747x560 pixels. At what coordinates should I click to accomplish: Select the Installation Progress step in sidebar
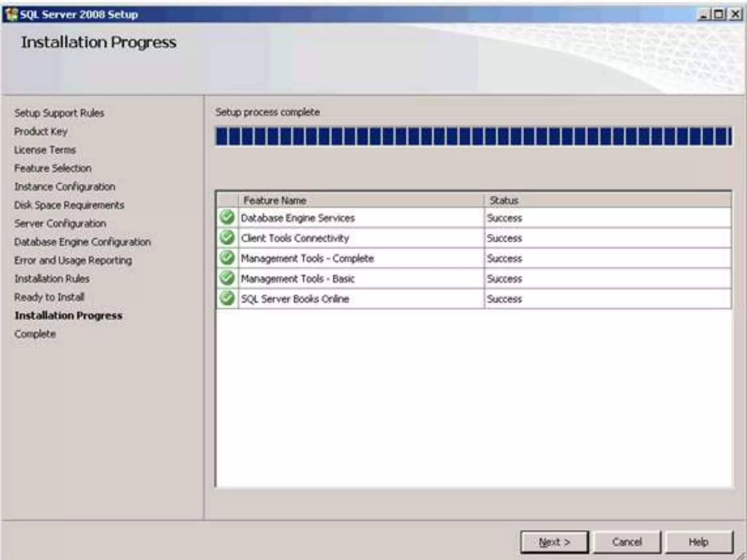[68, 316]
